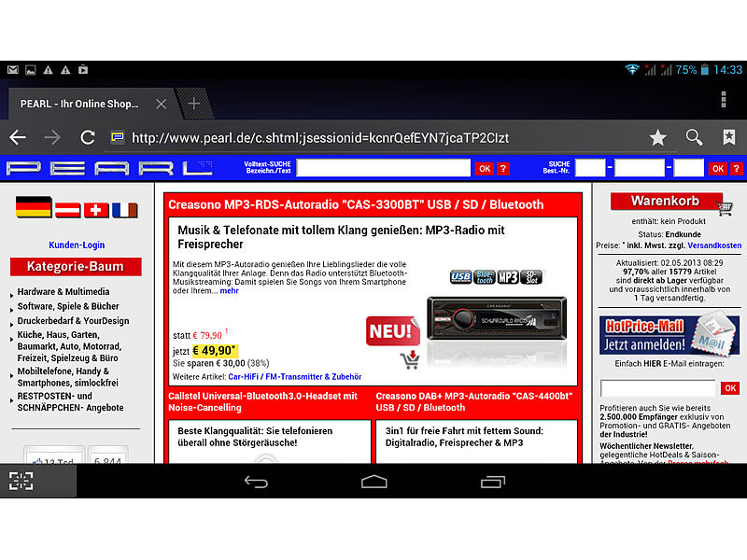Open browser overflow menu dots

coord(724,100)
